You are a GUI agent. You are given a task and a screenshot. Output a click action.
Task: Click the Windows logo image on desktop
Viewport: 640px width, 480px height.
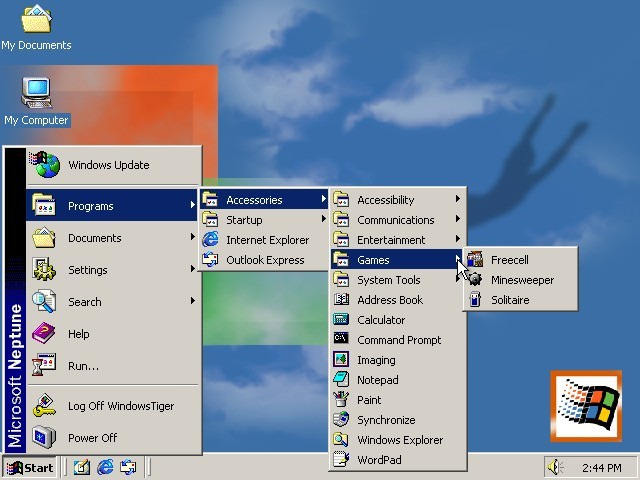coord(586,406)
